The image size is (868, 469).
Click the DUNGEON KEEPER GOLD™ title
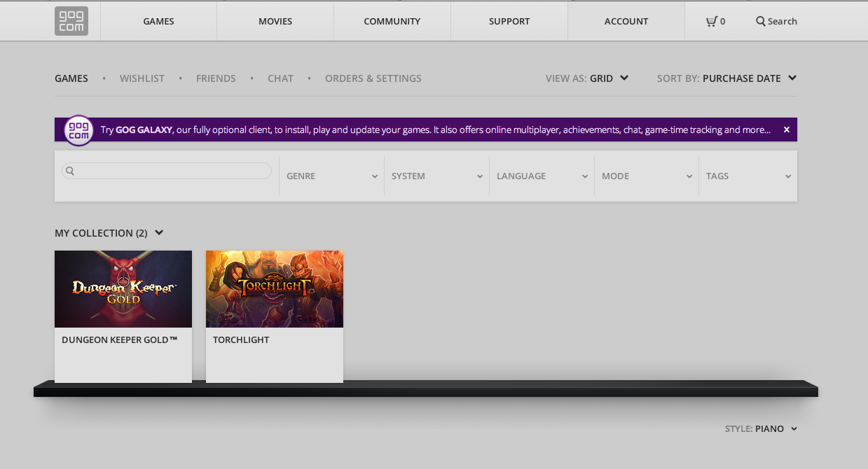[120, 340]
